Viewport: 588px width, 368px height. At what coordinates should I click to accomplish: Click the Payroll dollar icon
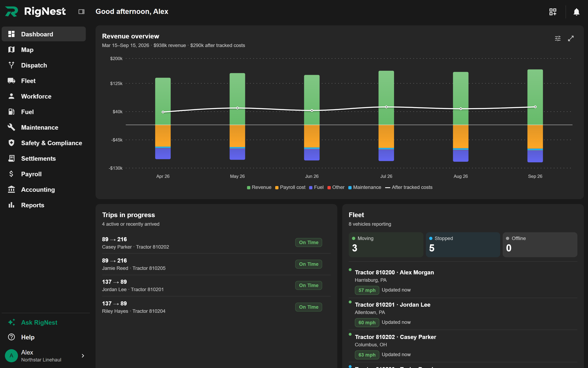[11, 174]
